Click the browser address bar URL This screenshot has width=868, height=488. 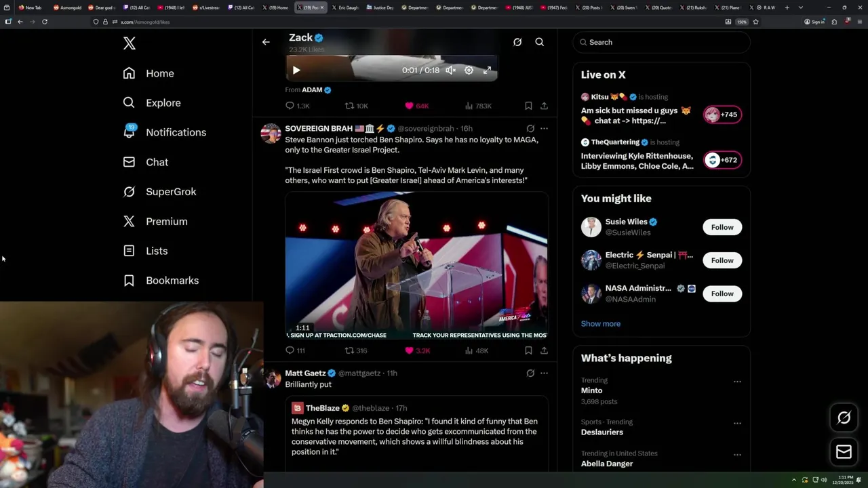tap(145, 22)
